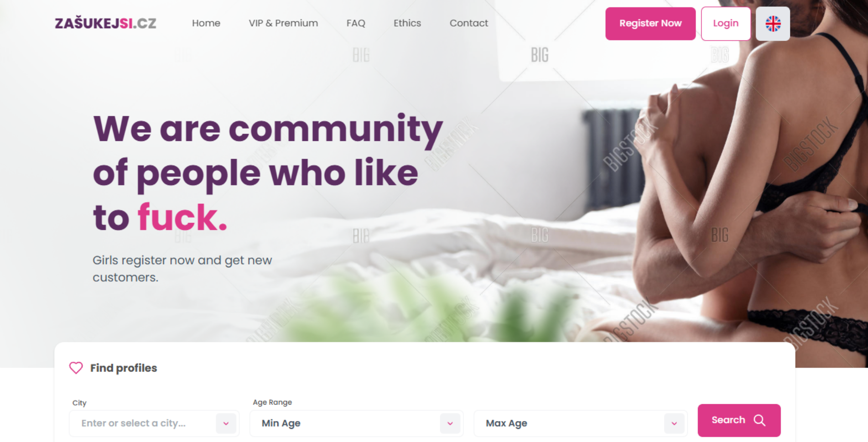Go to the Home menu item
This screenshot has height=442, width=868.
coord(206,23)
